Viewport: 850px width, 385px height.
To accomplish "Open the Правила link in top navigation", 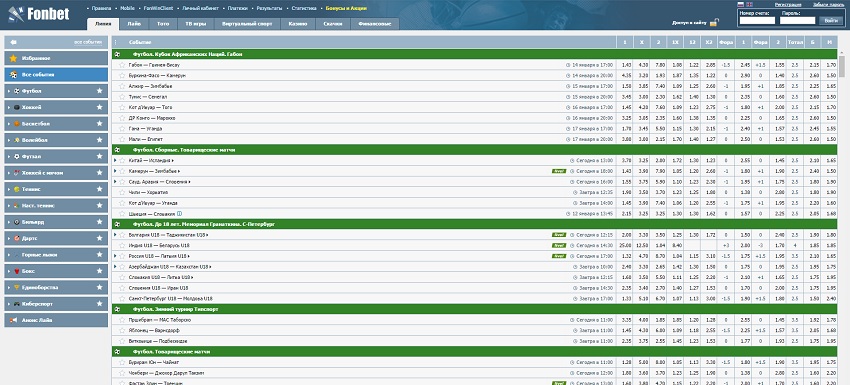I will click(x=101, y=9).
